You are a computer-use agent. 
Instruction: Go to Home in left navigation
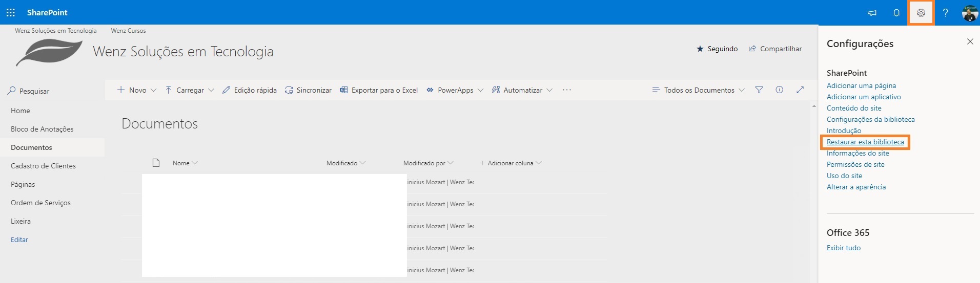point(21,111)
